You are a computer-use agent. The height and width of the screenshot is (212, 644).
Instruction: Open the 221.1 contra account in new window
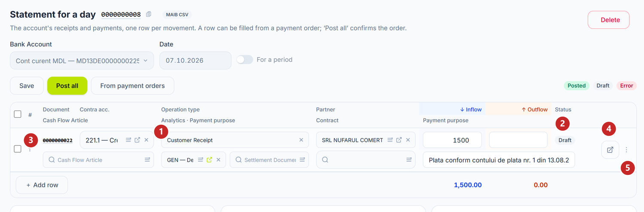137,140
